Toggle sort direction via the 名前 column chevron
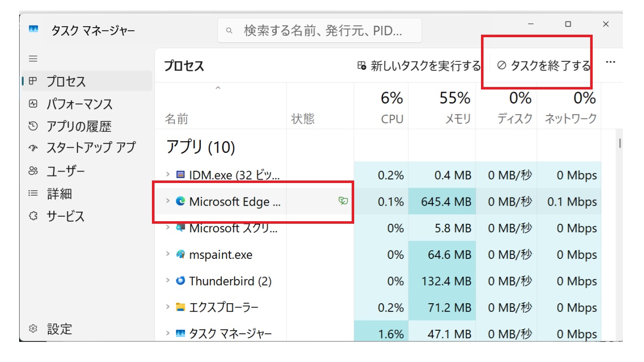 click(218, 88)
